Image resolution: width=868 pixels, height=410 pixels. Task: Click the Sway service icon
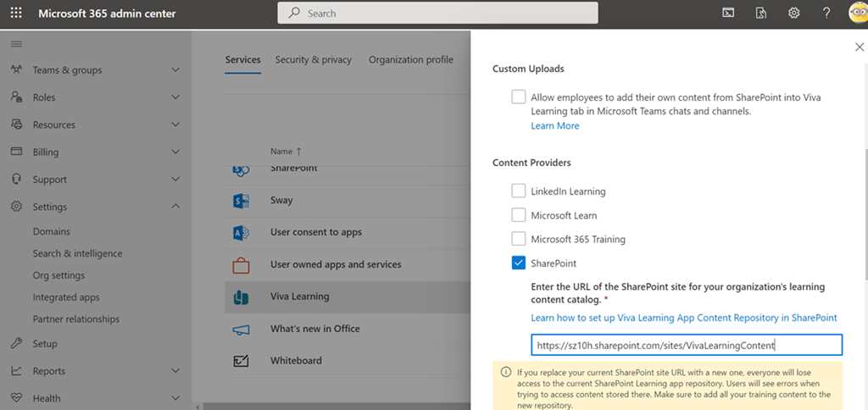(241, 201)
